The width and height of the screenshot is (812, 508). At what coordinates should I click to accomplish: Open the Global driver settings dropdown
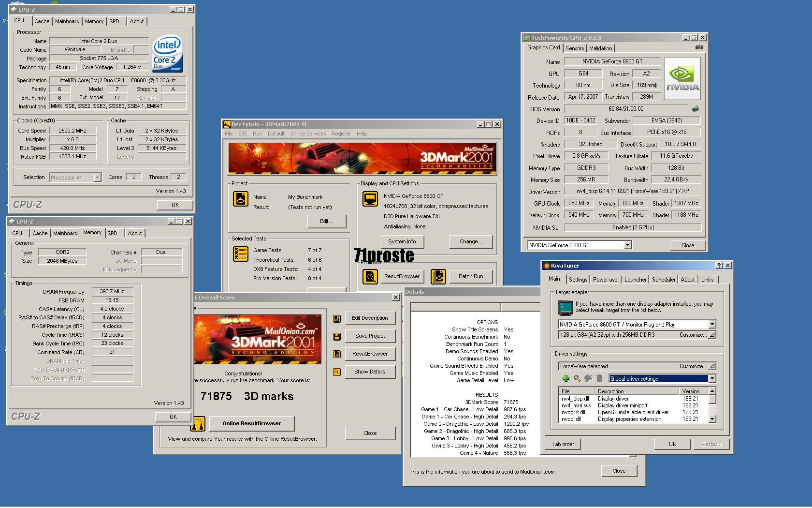click(712, 379)
